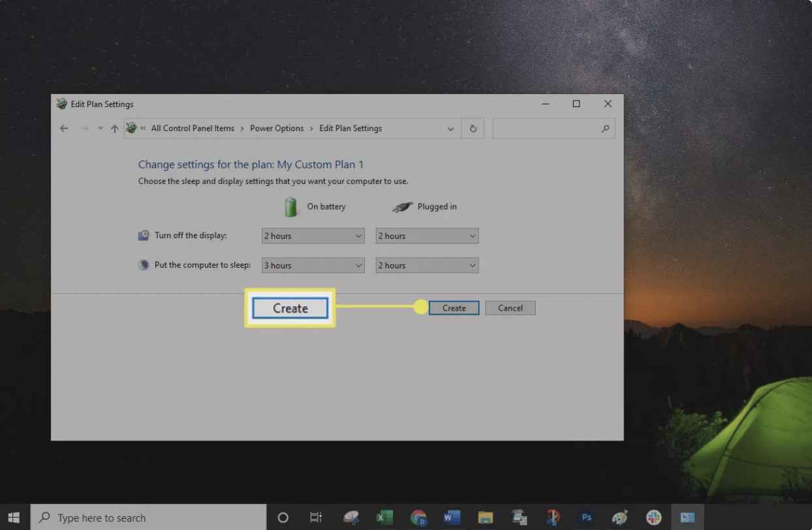Click the Edit Plan Settings title bar icon
Image resolution: width=812 pixels, height=530 pixels.
(x=62, y=104)
